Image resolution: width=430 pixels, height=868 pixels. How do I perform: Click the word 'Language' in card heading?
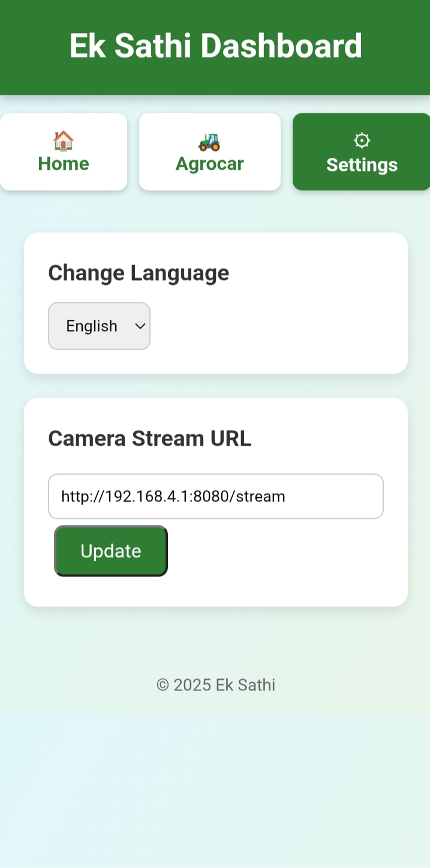180,273
